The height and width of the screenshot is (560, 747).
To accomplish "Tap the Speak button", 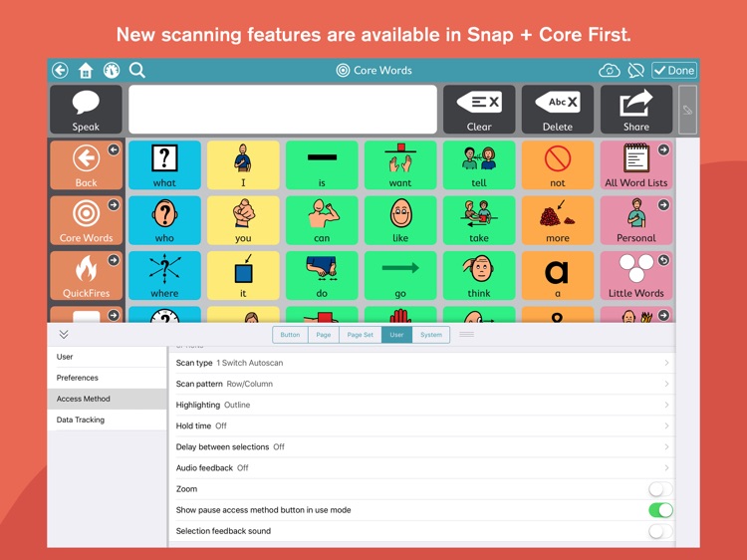I will (86, 110).
